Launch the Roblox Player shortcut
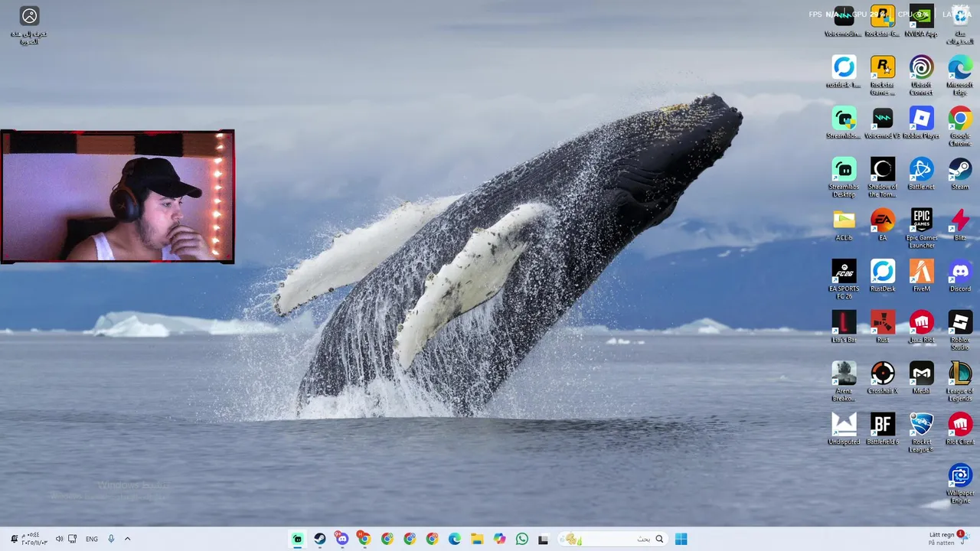The image size is (980, 551). coord(921,122)
